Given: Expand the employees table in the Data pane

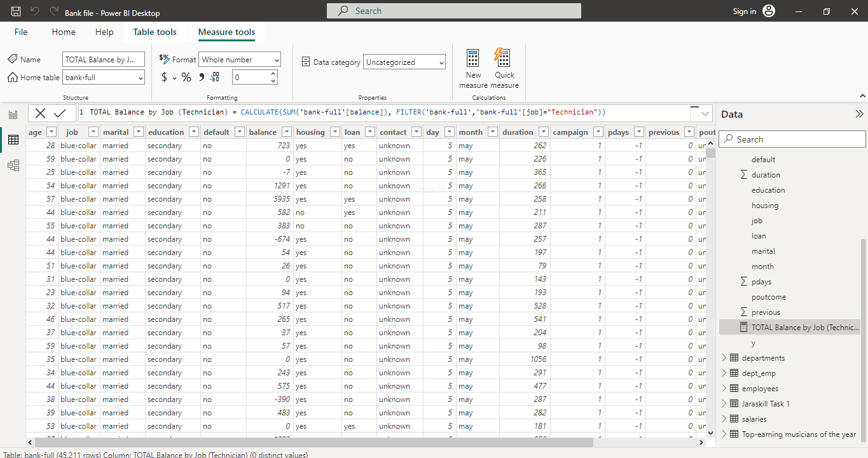Looking at the screenshot, I should [724, 387].
